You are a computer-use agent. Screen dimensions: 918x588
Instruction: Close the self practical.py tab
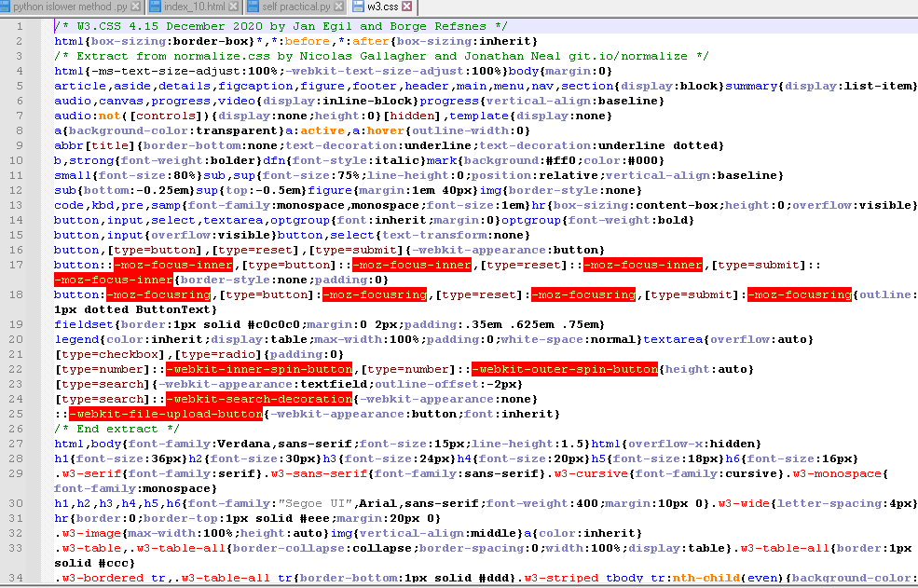(337, 7)
